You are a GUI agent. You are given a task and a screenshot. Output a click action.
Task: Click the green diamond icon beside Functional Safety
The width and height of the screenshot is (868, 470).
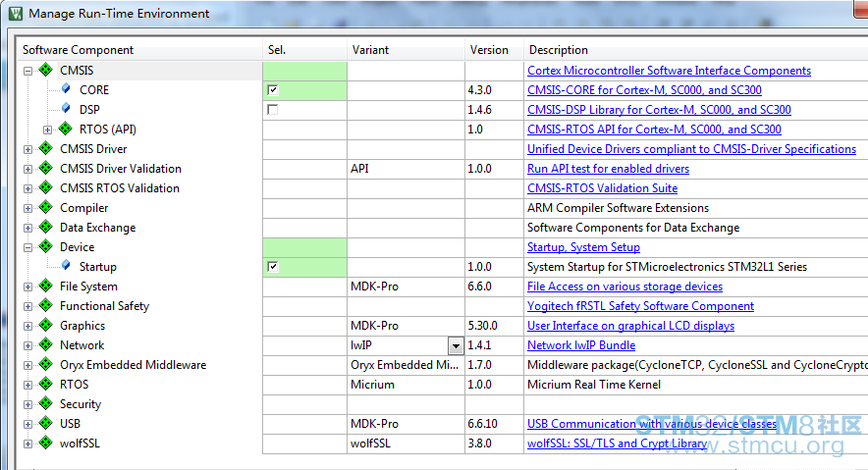coord(46,306)
